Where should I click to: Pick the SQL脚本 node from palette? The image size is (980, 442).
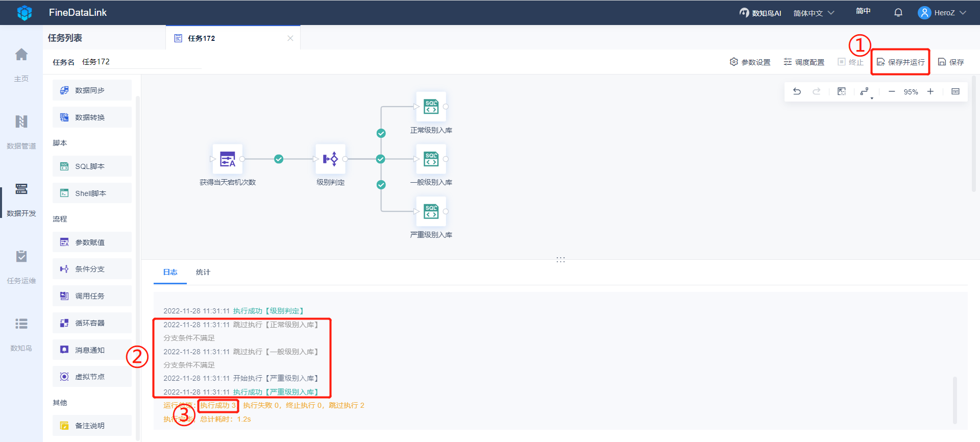[x=92, y=166]
